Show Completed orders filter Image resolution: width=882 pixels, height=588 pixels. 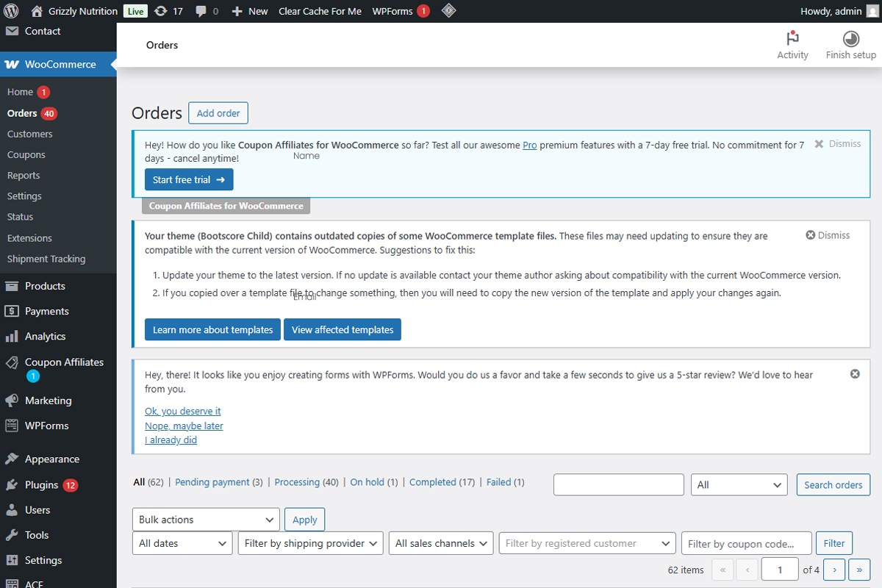pos(442,482)
